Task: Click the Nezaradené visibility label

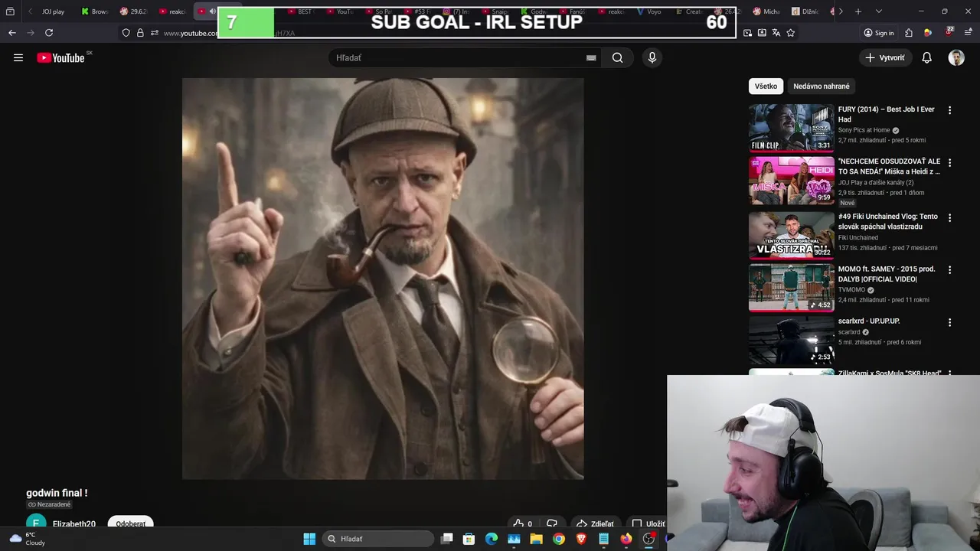Action: (49, 504)
